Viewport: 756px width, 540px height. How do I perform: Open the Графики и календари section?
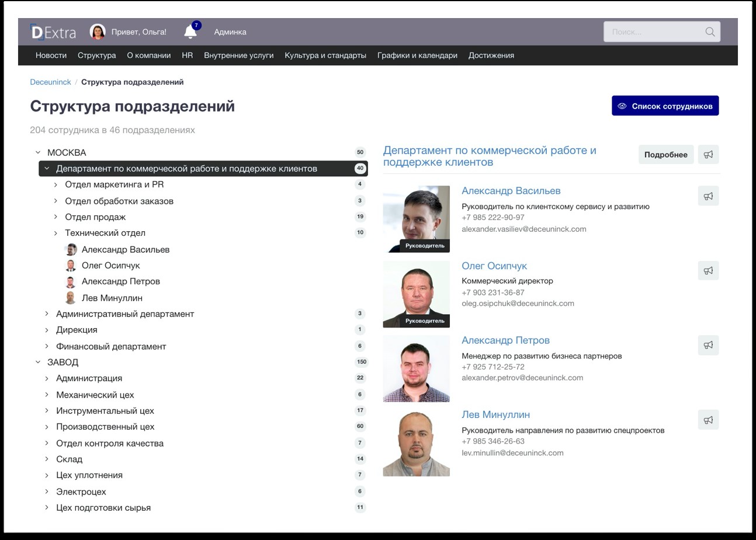[417, 55]
